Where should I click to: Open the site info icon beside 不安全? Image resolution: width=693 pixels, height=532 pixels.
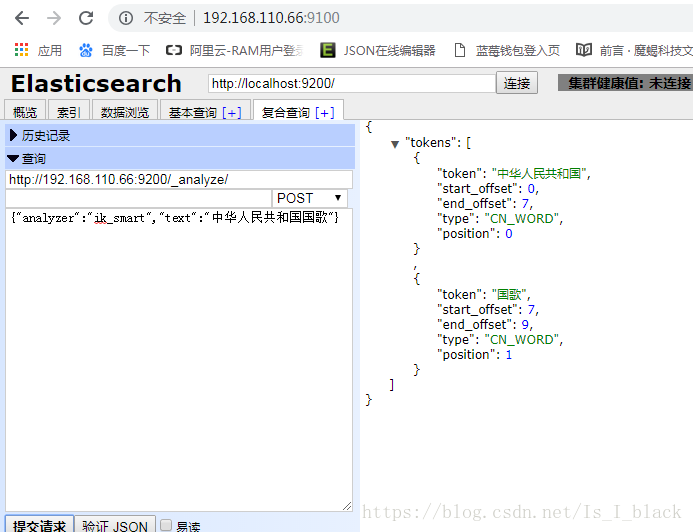[x=126, y=18]
